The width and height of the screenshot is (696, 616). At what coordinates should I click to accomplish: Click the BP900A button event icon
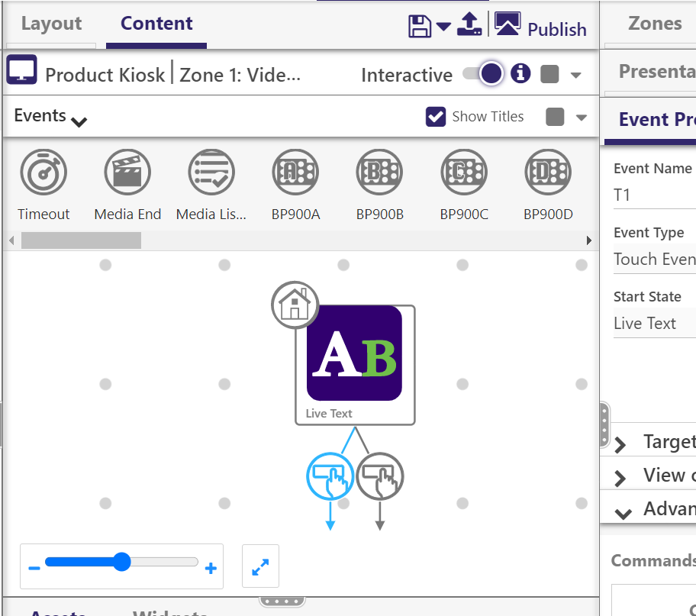point(295,173)
